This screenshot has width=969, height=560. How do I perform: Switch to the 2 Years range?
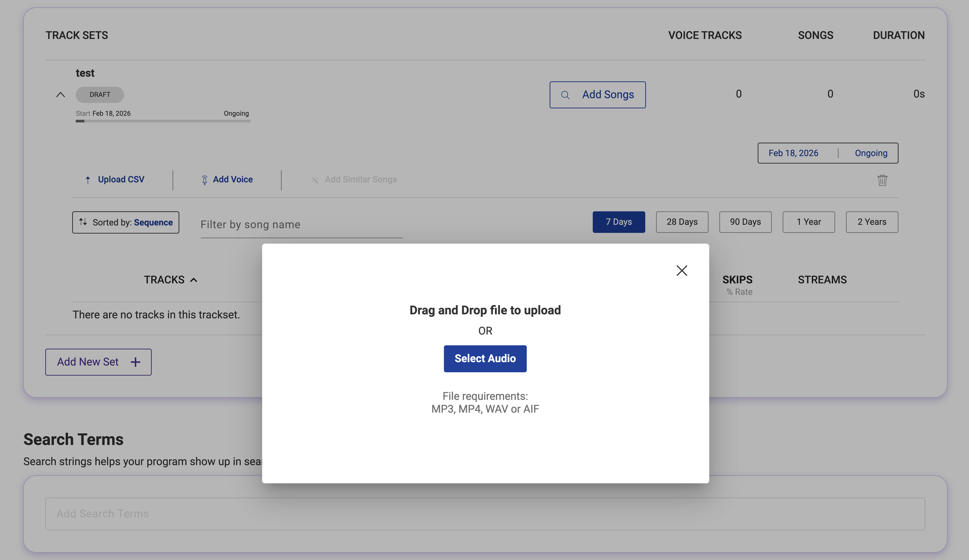[872, 222]
